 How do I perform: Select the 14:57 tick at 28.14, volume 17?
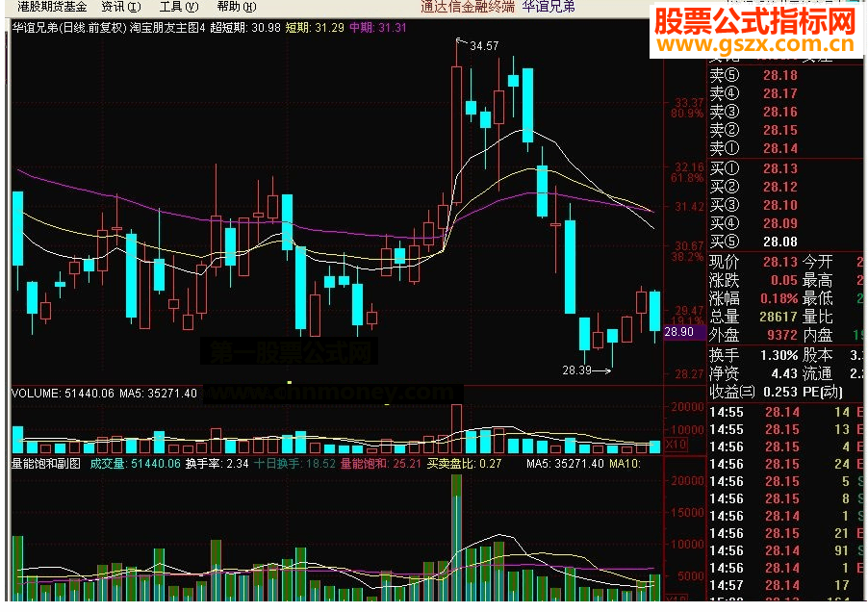coord(786,585)
